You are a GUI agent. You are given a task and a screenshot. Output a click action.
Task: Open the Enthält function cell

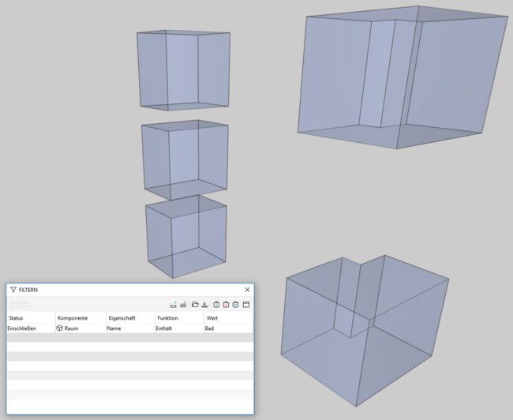click(179, 328)
